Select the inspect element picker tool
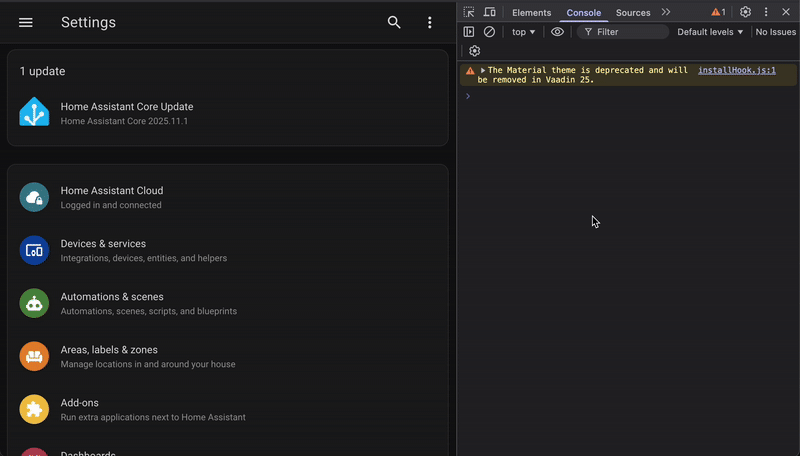Image resolution: width=800 pixels, height=456 pixels. point(469,12)
